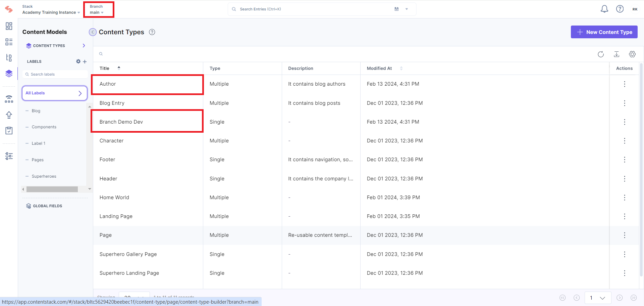Open the notifications bell
Screen dimensions: 644x306
[x=604, y=9]
